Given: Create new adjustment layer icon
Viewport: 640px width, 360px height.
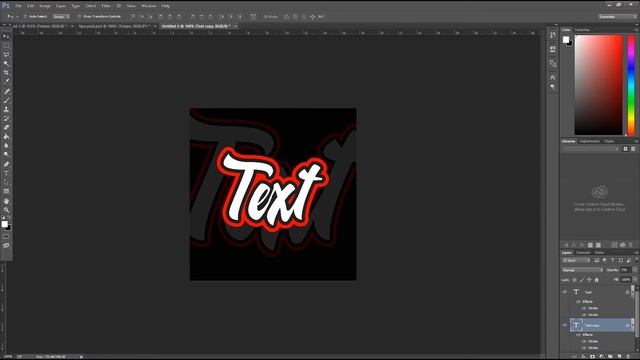Looking at the screenshot, I should pos(602,357).
